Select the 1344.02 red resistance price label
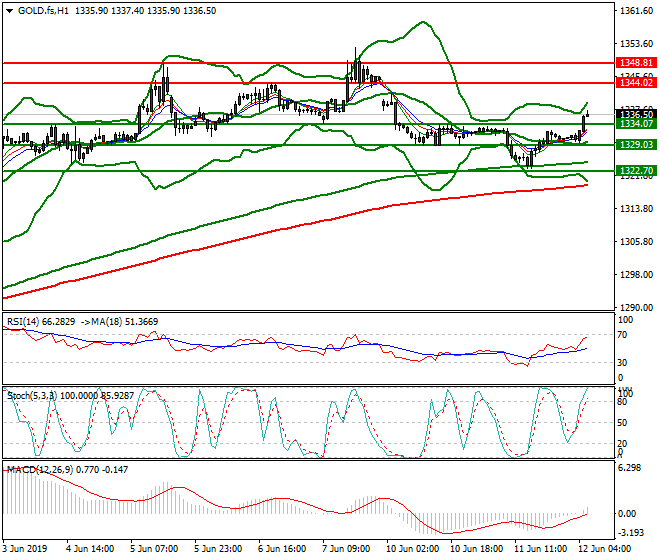The width and height of the screenshot is (660, 560). pos(636,83)
